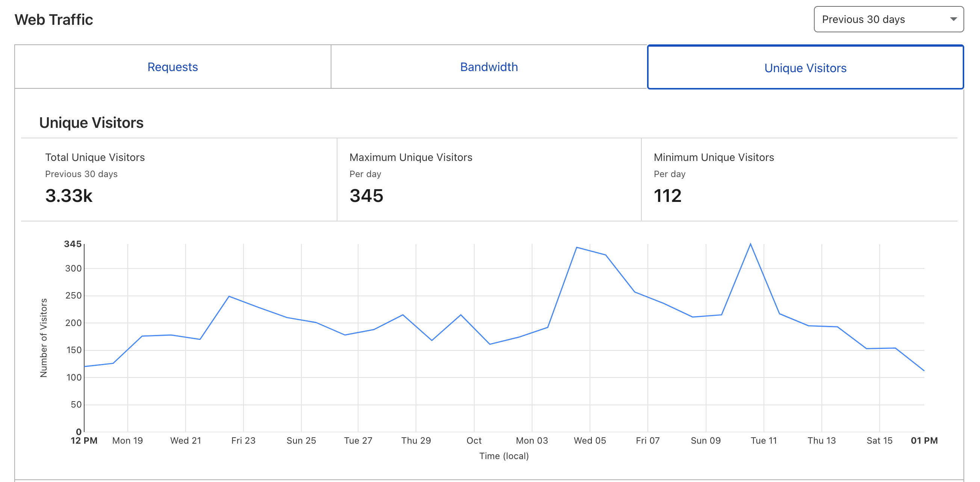Screen dimensions: 980x482
Task: Click the Total Unique Visitors label
Action: coord(95,157)
